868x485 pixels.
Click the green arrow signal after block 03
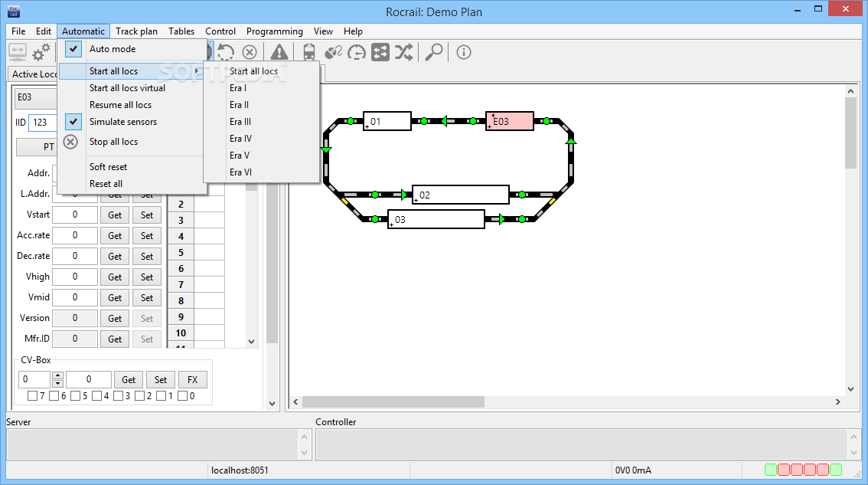click(501, 219)
